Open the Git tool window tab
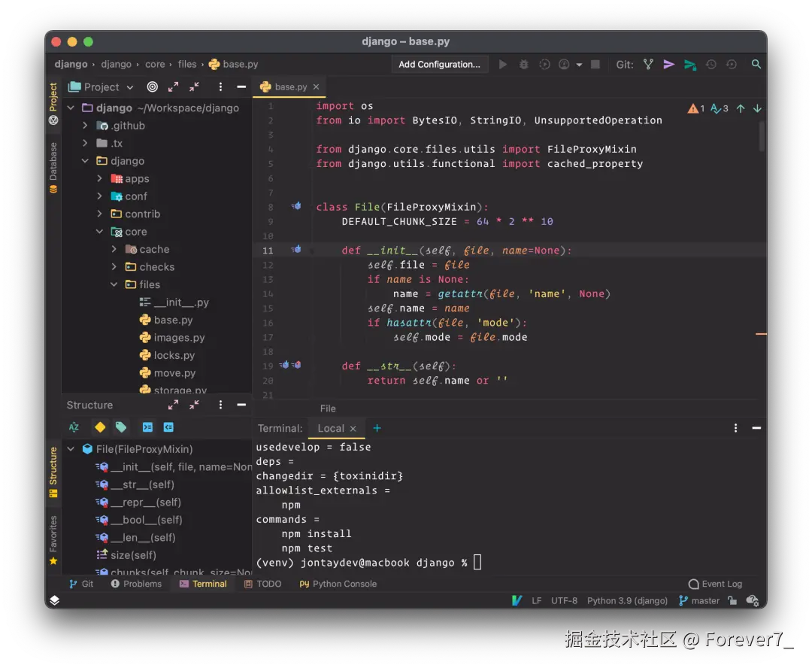The image size is (812, 668). [x=81, y=584]
